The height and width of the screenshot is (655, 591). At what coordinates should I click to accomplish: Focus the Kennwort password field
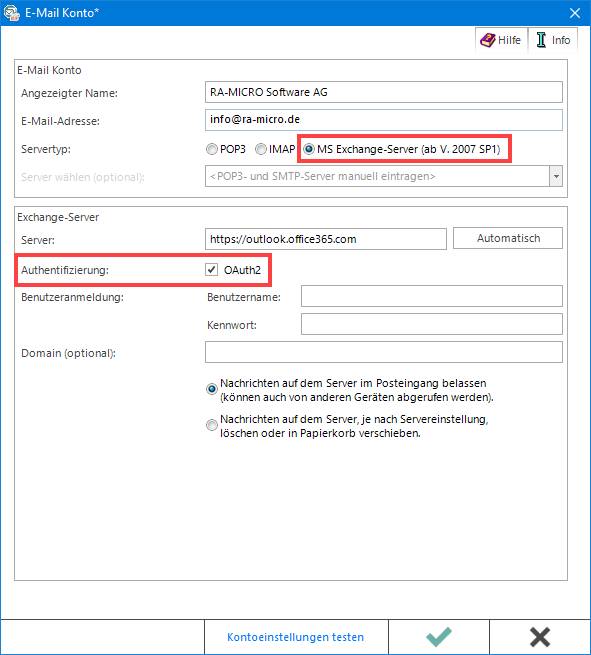[431, 324]
